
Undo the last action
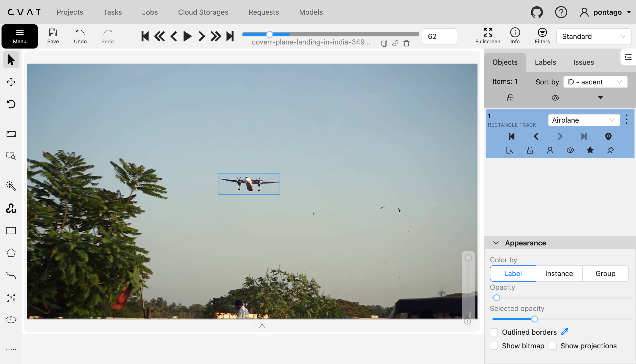pos(80,36)
